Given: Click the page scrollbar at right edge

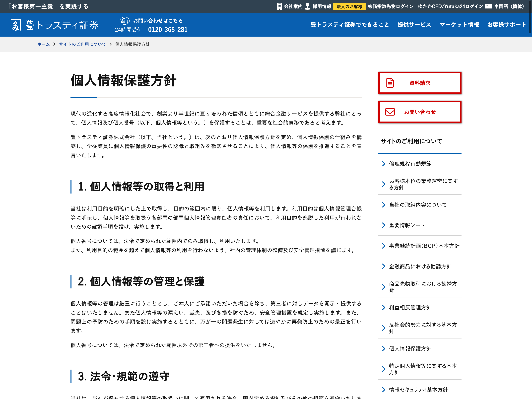Looking at the screenshot, I should [530, 17].
